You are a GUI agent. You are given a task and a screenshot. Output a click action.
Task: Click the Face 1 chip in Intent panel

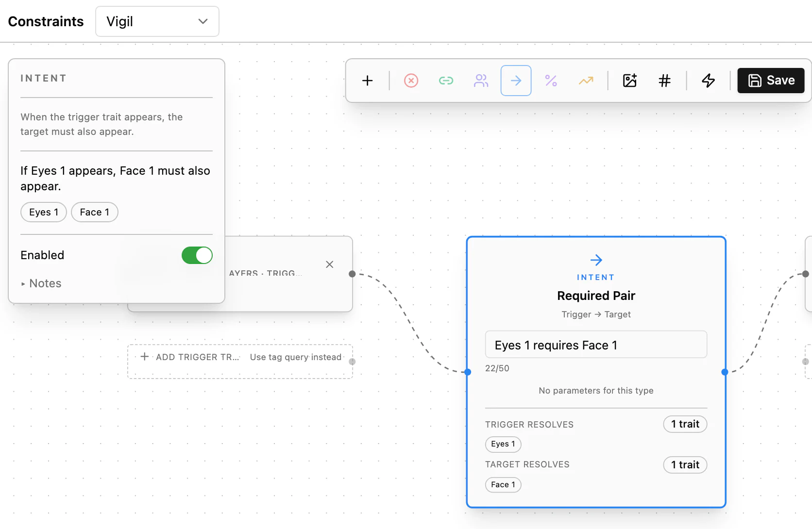tap(95, 212)
